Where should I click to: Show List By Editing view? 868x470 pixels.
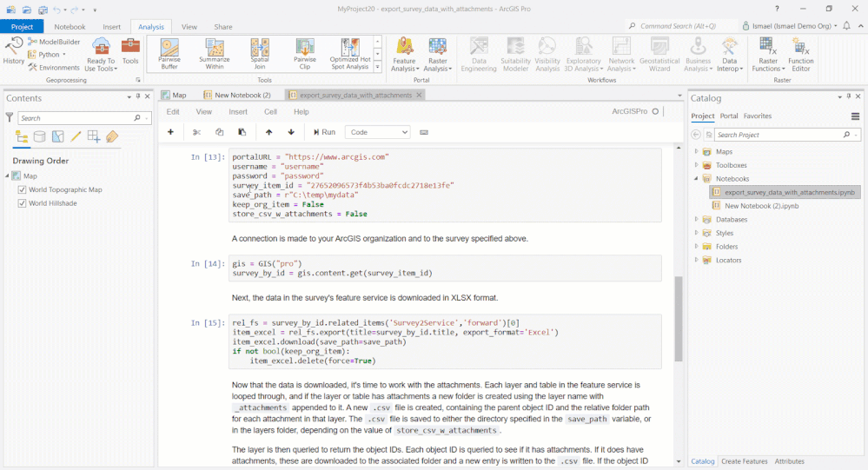(x=76, y=136)
